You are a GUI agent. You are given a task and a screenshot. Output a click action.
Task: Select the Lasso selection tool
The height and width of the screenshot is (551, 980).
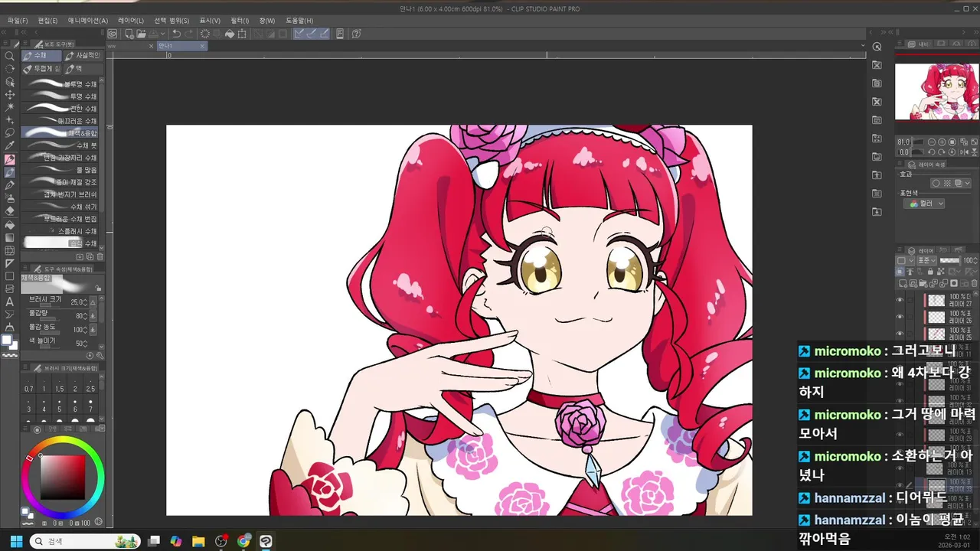[x=10, y=133]
